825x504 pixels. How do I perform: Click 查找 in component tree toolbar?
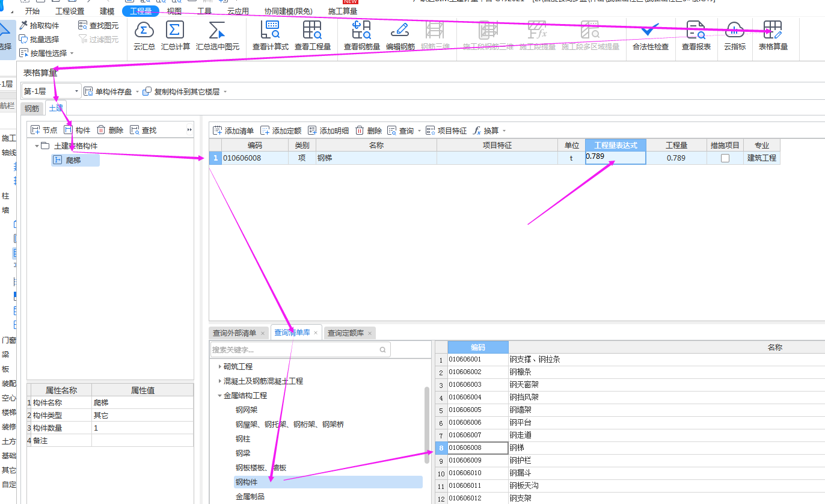(143, 130)
